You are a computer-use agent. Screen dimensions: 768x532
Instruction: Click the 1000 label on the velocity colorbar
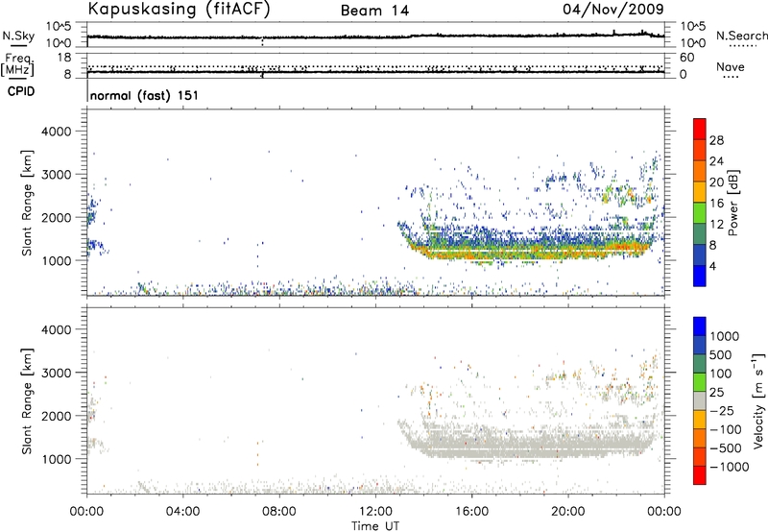(725, 336)
